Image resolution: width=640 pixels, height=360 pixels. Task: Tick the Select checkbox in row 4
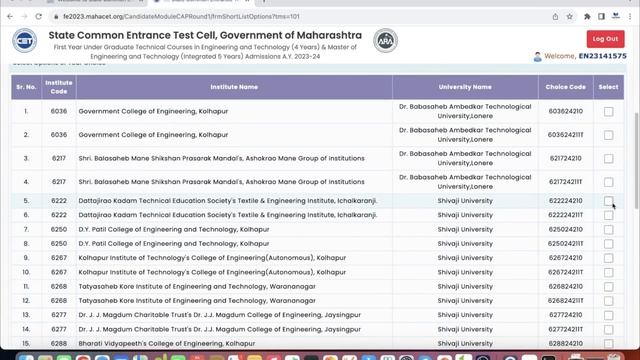(608, 182)
